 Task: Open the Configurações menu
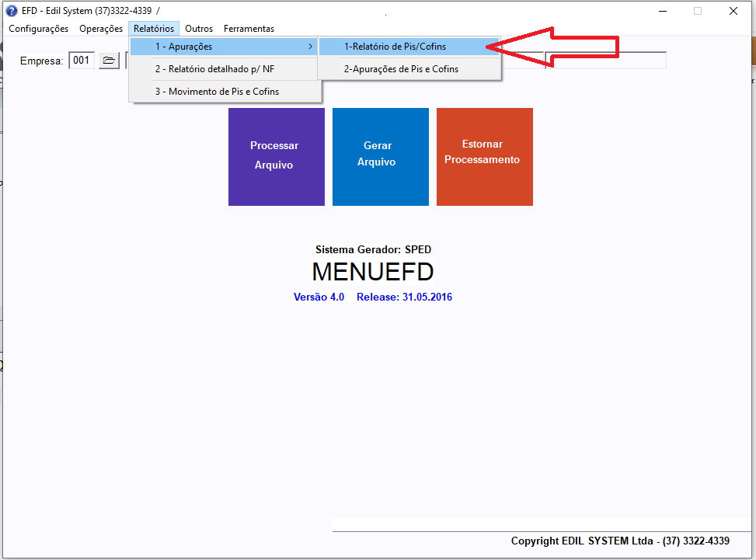[x=39, y=29]
